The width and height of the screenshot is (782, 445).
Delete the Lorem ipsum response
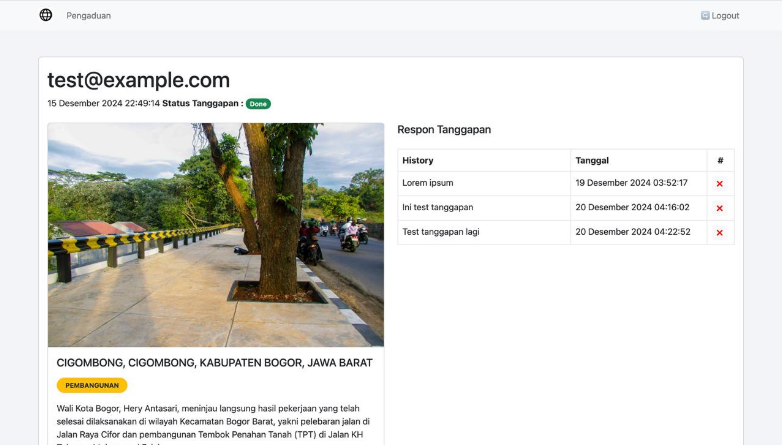click(x=719, y=184)
